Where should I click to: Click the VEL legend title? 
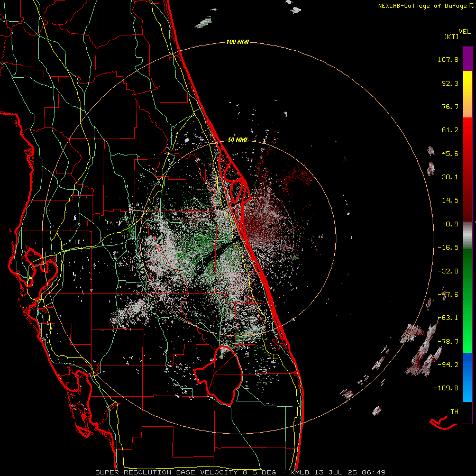pyautogui.click(x=464, y=32)
